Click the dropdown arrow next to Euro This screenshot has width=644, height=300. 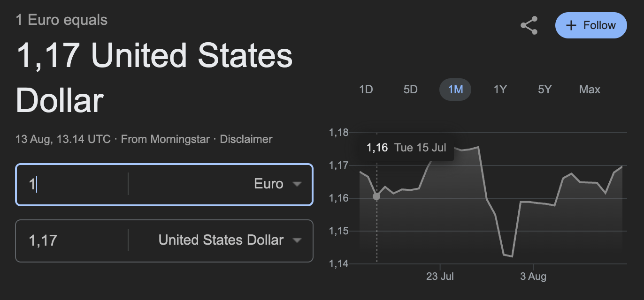(297, 184)
